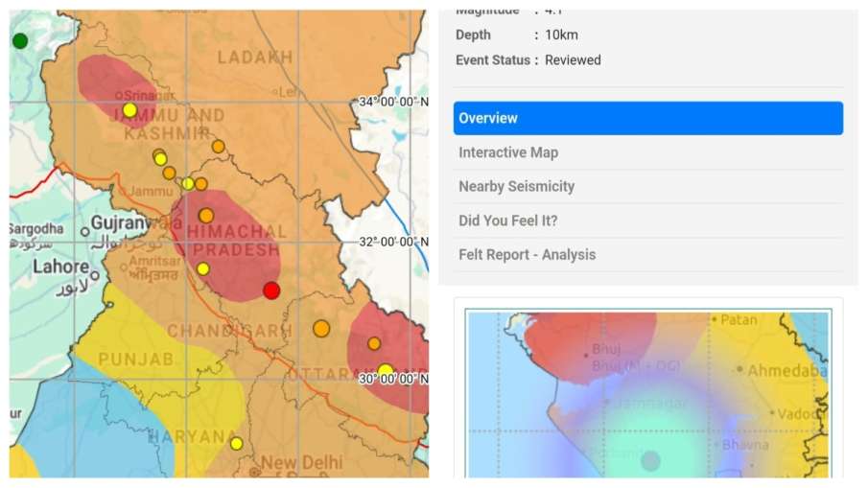The image size is (868, 488).
Task: Click the Gujarat intensity map thumbnail
Action: pos(648,394)
